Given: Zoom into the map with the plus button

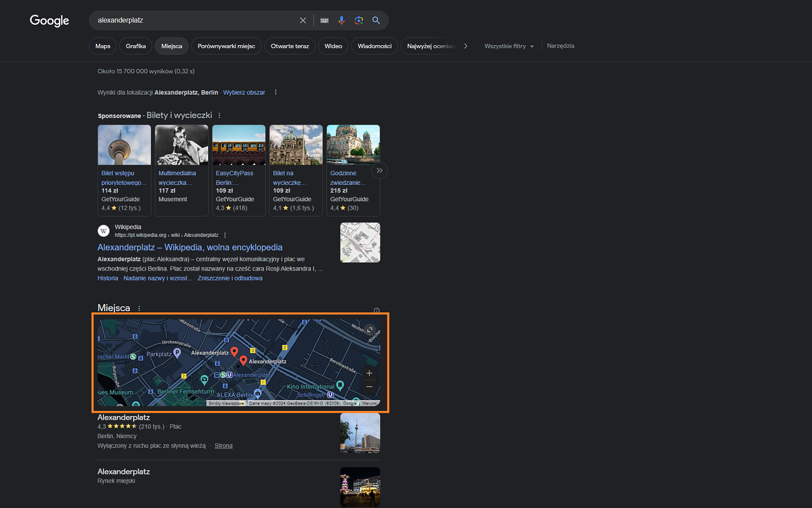Looking at the screenshot, I should click(369, 373).
